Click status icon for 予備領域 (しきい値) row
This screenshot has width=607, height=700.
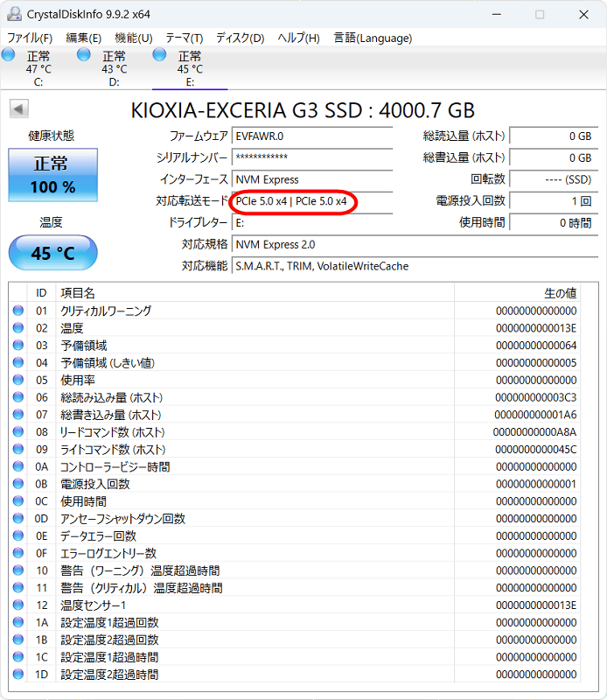pyautogui.click(x=17, y=362)
